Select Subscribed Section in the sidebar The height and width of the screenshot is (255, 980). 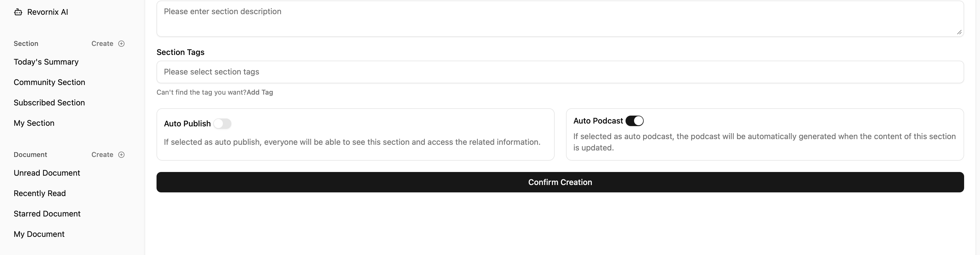49,103
